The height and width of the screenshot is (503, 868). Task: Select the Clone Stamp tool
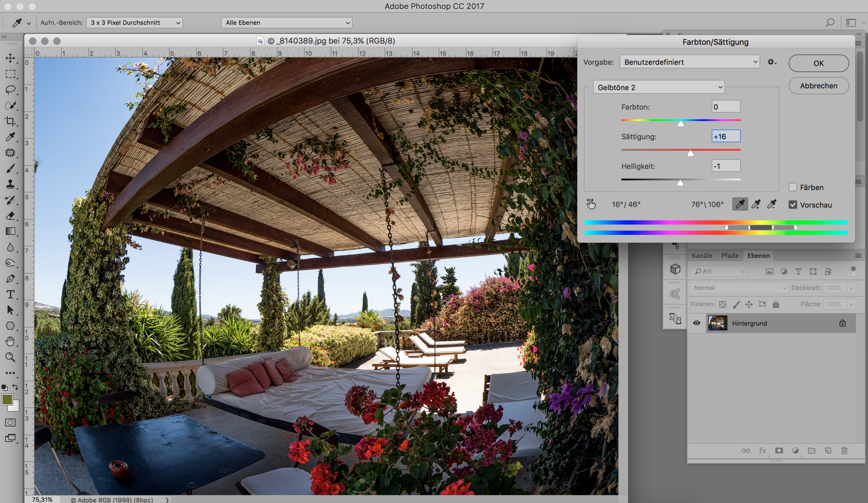10,184
